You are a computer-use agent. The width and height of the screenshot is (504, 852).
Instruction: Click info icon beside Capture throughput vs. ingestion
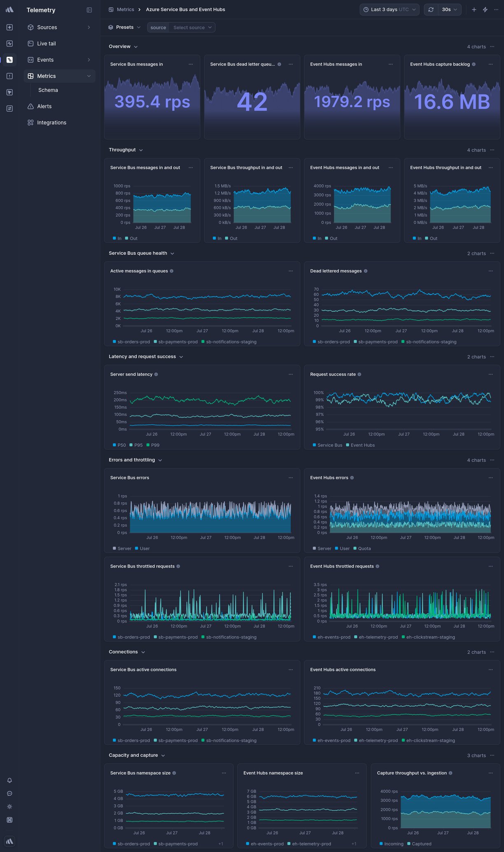coord(450,773)
